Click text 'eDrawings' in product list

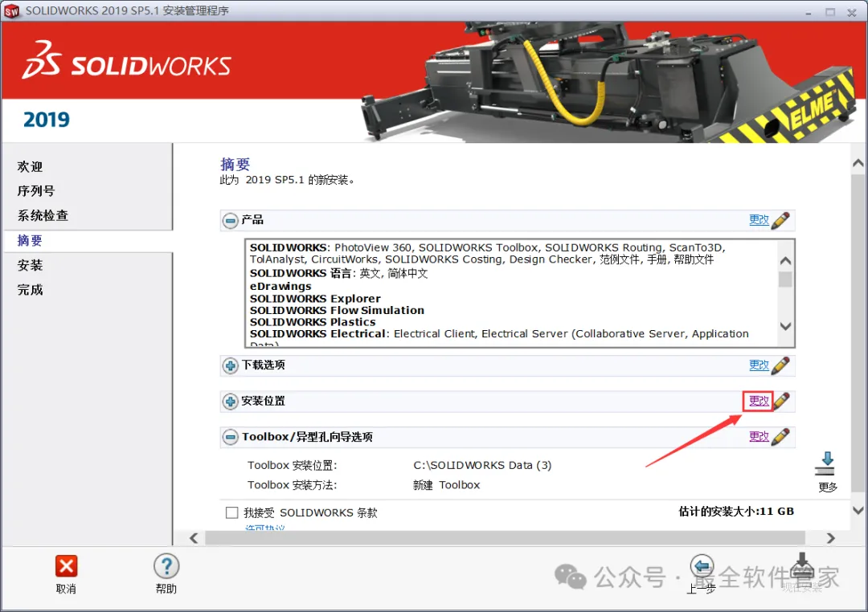point(280,287)
